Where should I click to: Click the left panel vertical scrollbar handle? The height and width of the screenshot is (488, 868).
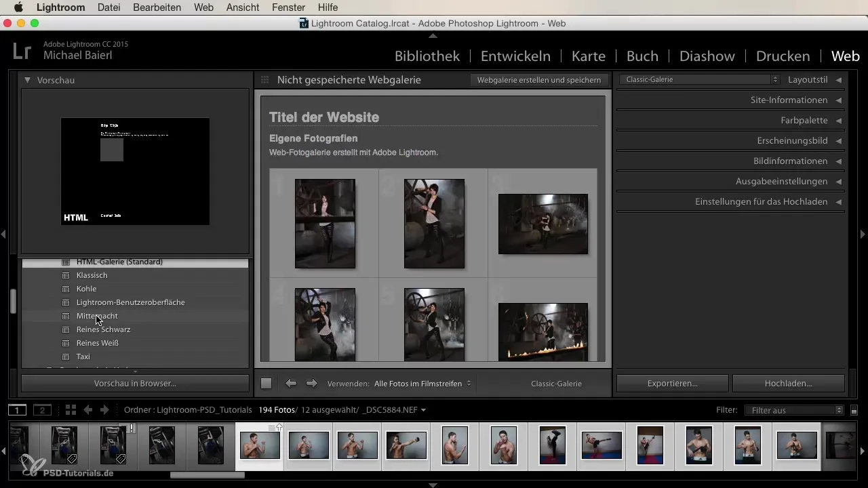tap(12, 301)
